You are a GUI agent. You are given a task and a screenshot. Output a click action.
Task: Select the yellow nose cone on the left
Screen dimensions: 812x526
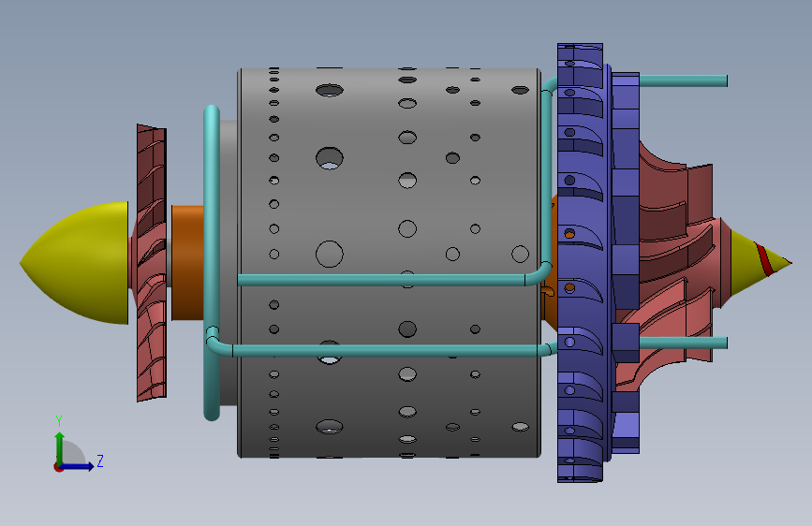pyautogui.click(x=75, y=263)
